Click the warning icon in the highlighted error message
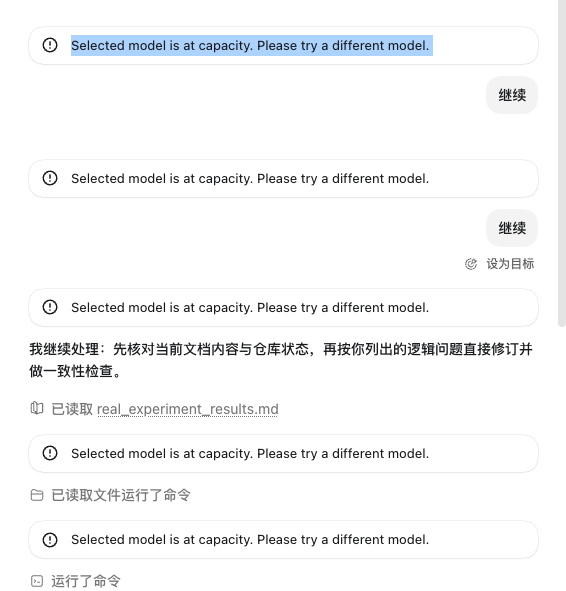 [x=50, y=45]
